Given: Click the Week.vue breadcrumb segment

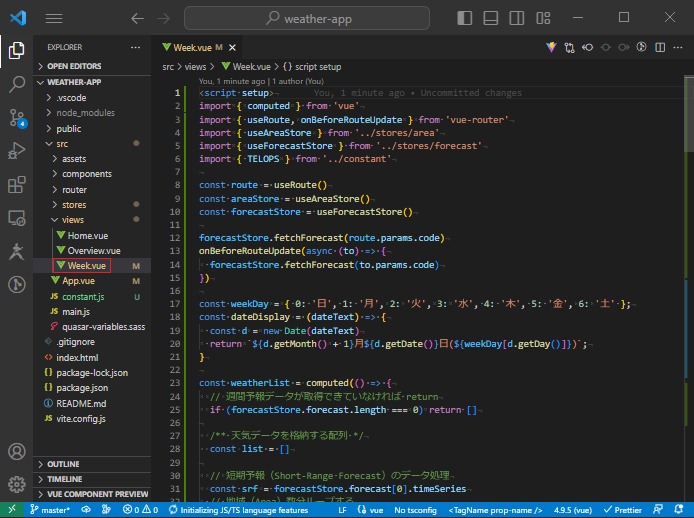Looking at the screenshot, I should (x=246, y=67).
